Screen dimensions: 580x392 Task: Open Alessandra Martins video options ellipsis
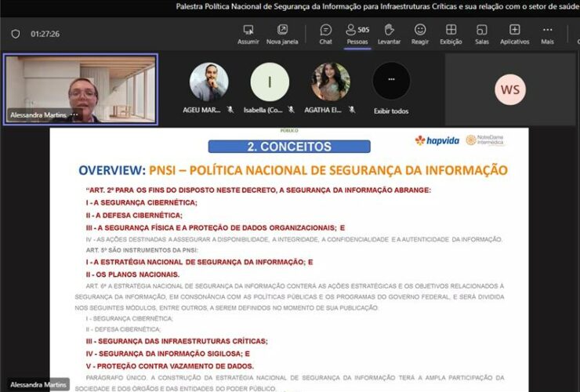tap(74, 115)
